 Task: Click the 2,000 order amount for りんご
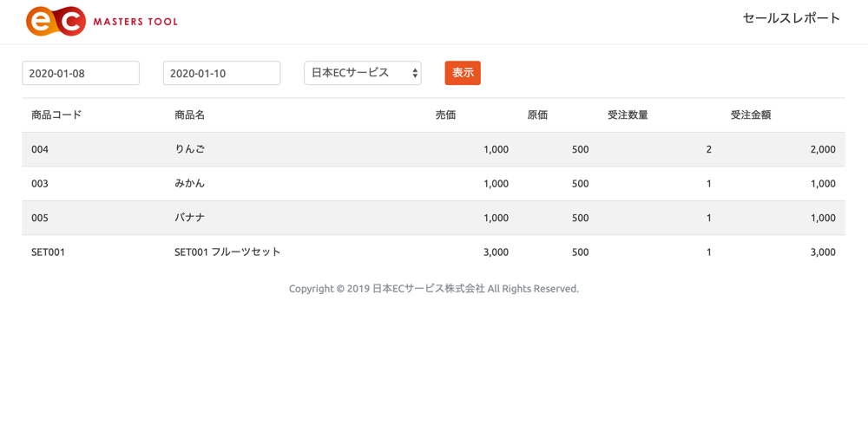823,149
